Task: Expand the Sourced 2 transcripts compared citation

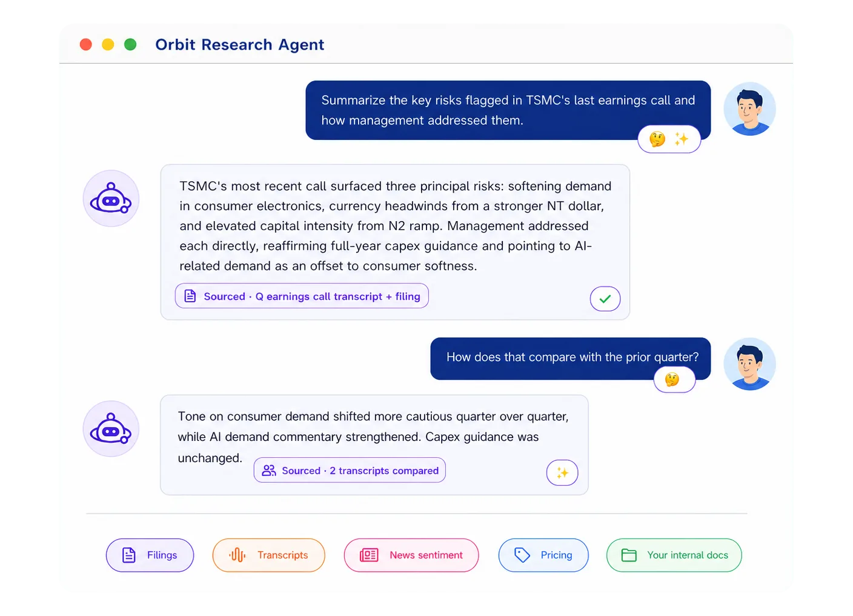Action: (350, 470)
